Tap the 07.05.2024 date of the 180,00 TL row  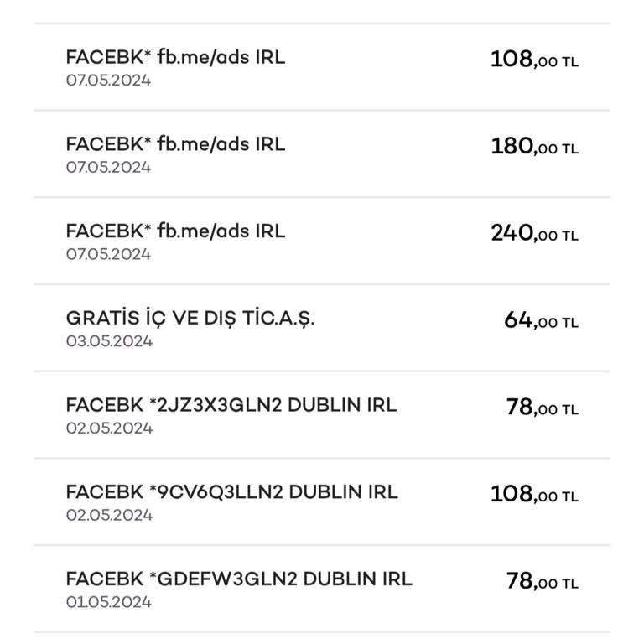108,167
